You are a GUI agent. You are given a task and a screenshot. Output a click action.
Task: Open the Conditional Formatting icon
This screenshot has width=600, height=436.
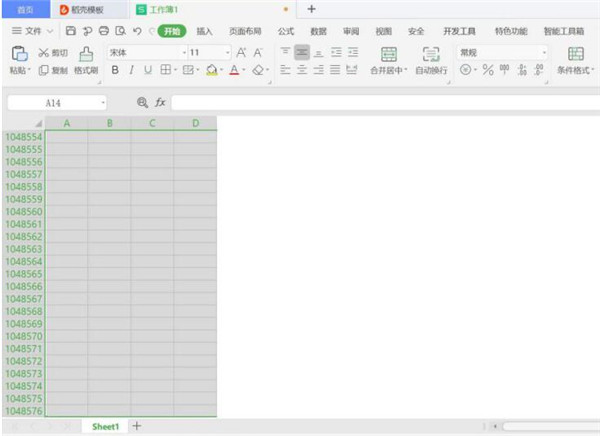(x=576, y=54)
